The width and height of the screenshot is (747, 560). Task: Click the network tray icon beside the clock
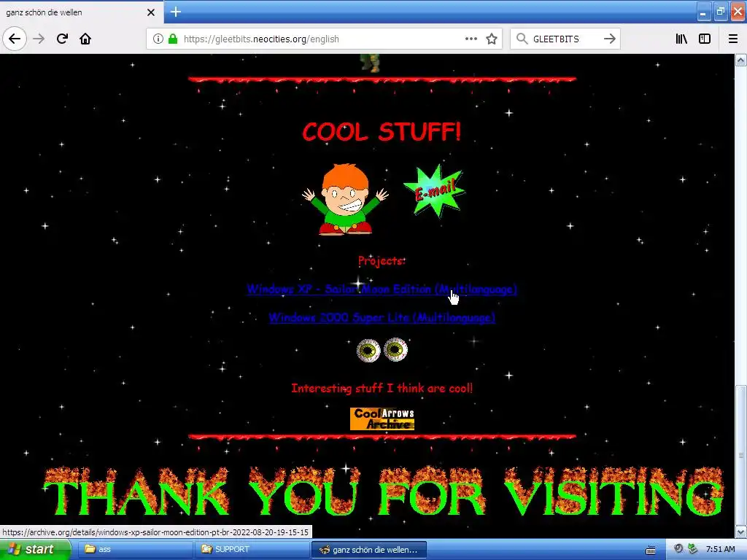(x=693, y=549)
